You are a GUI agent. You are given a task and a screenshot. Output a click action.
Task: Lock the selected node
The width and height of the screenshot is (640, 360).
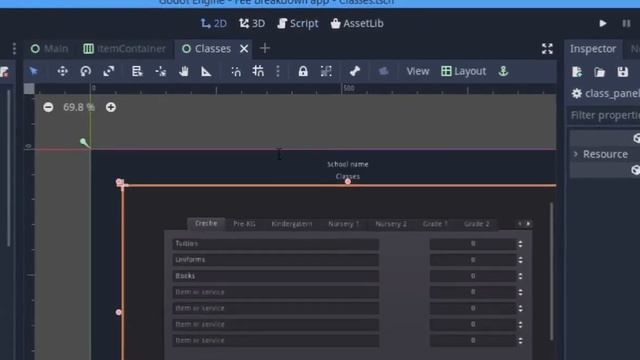(303, 71)
